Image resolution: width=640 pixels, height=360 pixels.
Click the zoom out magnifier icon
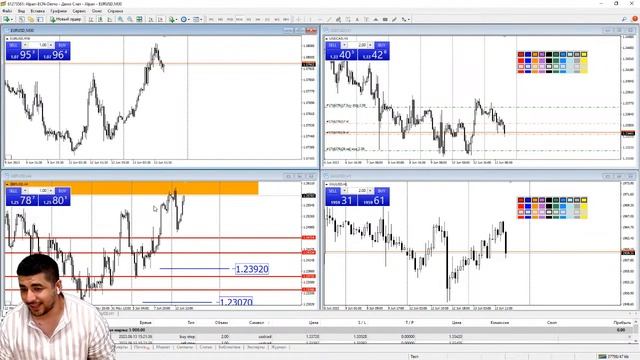[130, 19]
